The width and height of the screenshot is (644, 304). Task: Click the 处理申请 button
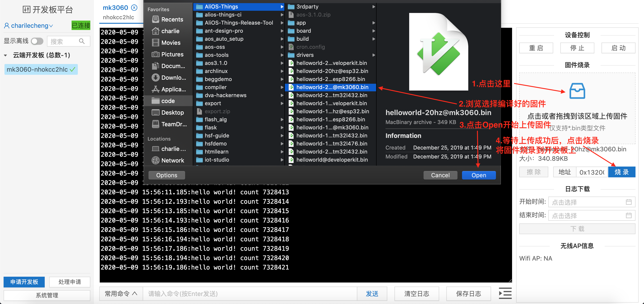(70, 282)
